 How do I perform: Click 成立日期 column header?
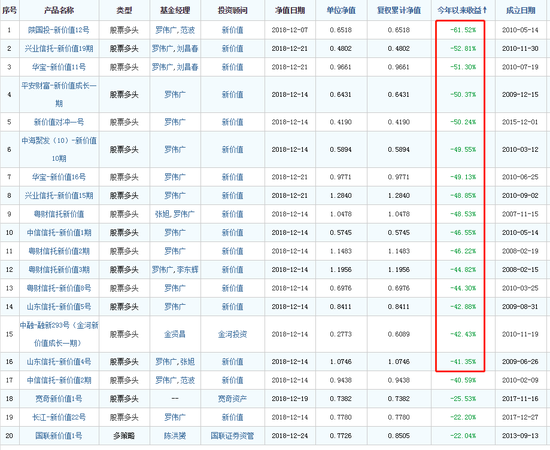coord(521,11)
